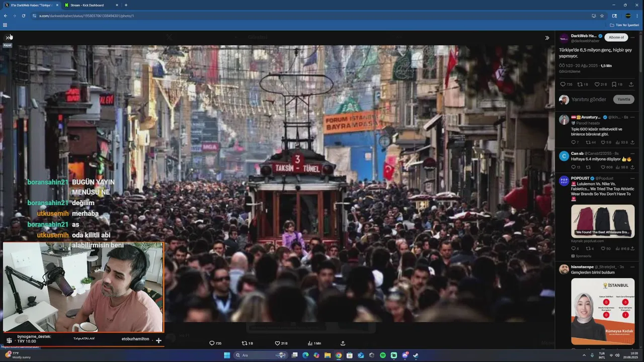The width and height of the screenshot is (644, 362).
Task: View count icon in photo bottom bar
Action: (x=310, y=343)
